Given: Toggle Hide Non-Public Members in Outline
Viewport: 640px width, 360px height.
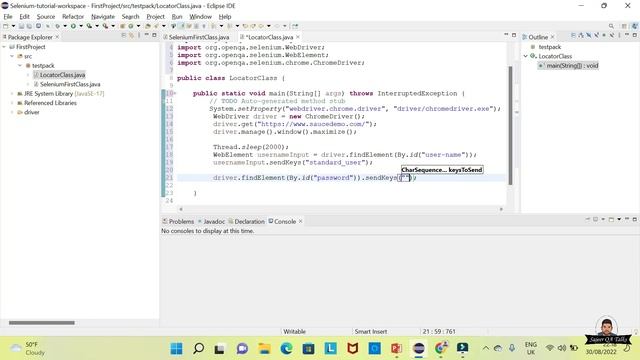Looking at the screenshot, I should (604, 36).
